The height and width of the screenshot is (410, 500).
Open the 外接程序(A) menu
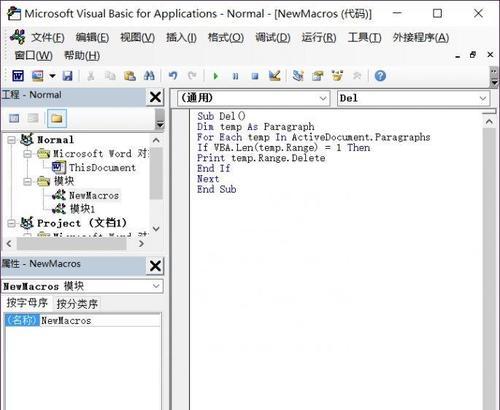421,37
